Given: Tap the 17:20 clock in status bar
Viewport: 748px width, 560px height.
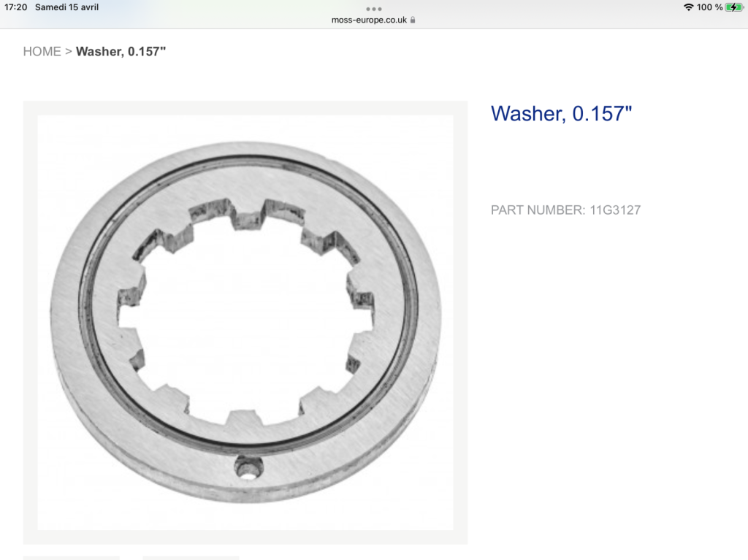Looking at the screenshot, I should coord(16,7).
